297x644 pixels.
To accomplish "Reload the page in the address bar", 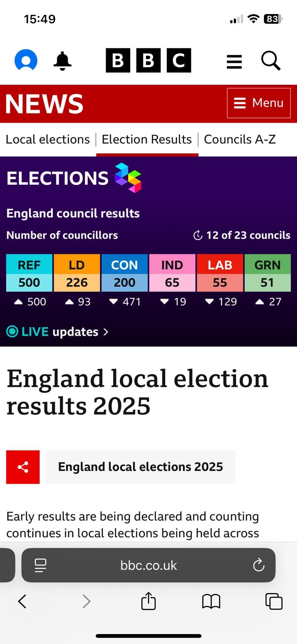I will coord(258,565).
